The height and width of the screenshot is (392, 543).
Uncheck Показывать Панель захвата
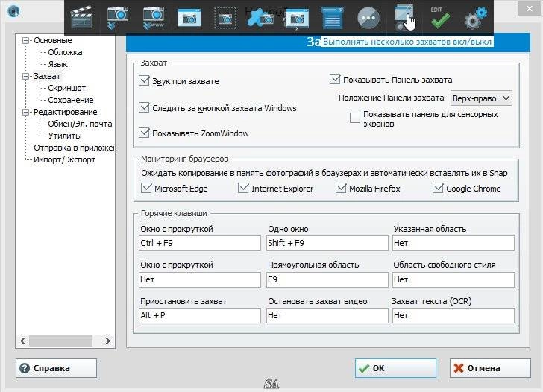[335, 79]
